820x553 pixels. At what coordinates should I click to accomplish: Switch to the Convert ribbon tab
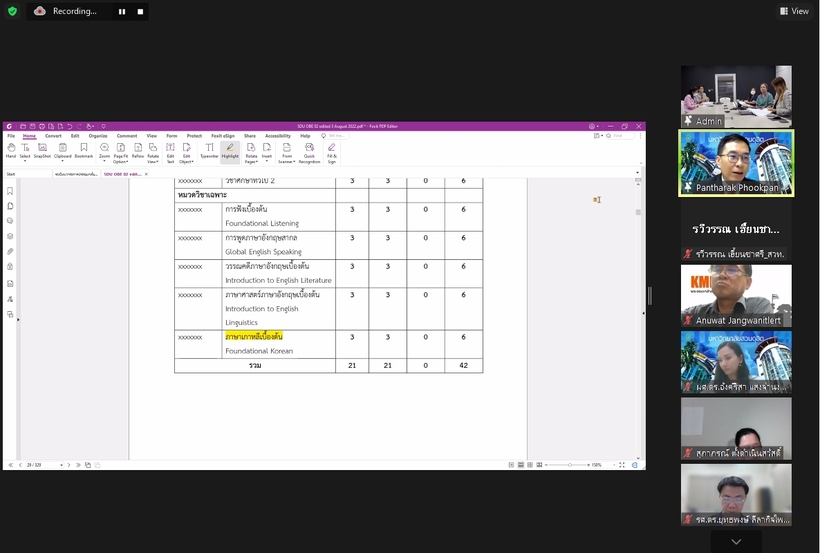pos(53,136)
